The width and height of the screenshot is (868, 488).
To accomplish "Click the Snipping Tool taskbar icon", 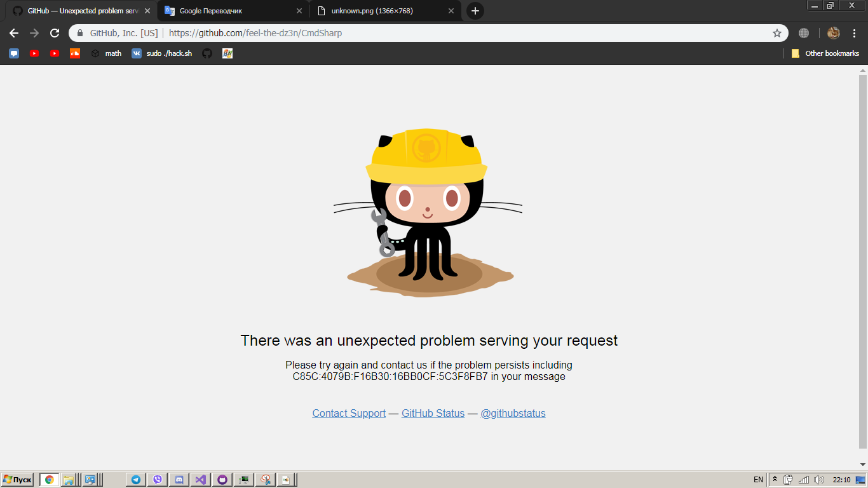I will (x=266, y=480).
